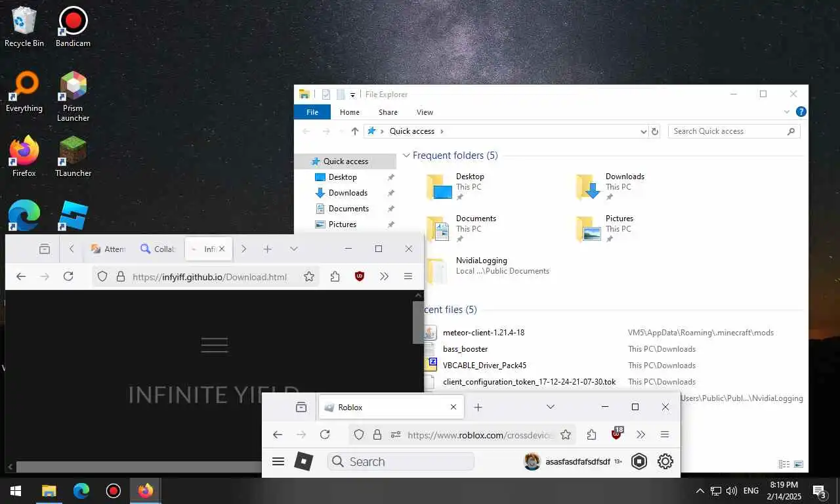Expand the File Explorer ribbon chevron
Image resolution: width=840 pixels, height=504 pixels.
point(787,112)
